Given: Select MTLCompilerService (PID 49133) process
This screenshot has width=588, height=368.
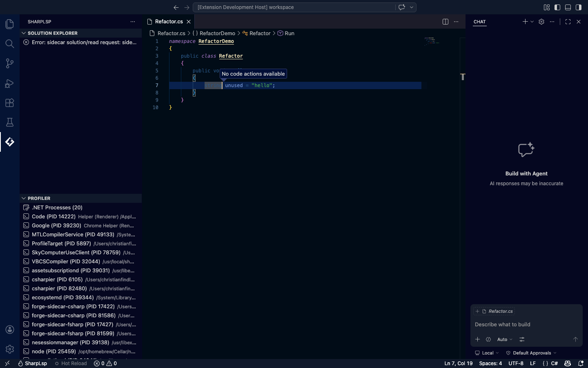Looking at the screenshot, I should 80,234.
